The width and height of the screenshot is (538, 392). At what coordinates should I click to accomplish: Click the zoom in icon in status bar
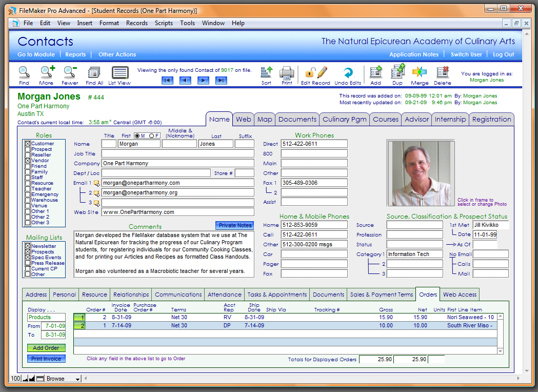32,379
